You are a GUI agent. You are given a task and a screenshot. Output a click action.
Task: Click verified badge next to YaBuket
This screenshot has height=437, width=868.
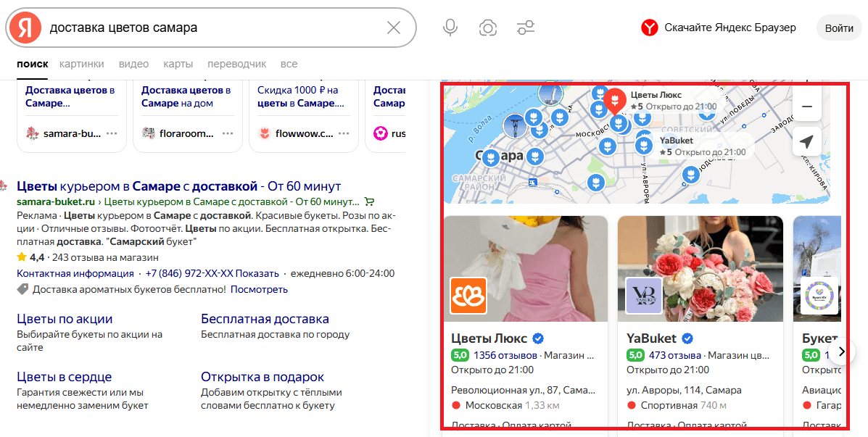(687, 338)
